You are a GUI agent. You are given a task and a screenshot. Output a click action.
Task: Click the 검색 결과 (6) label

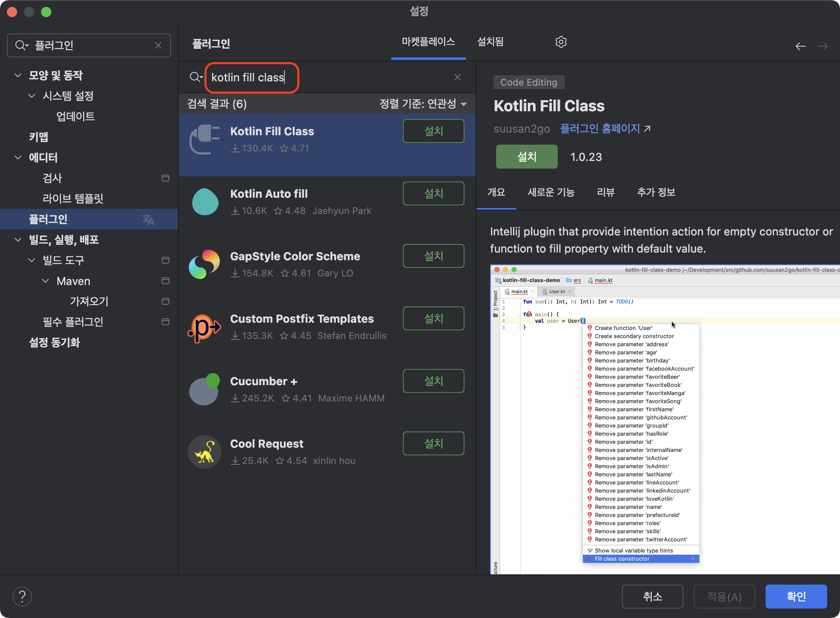click(x=217, y=104)
